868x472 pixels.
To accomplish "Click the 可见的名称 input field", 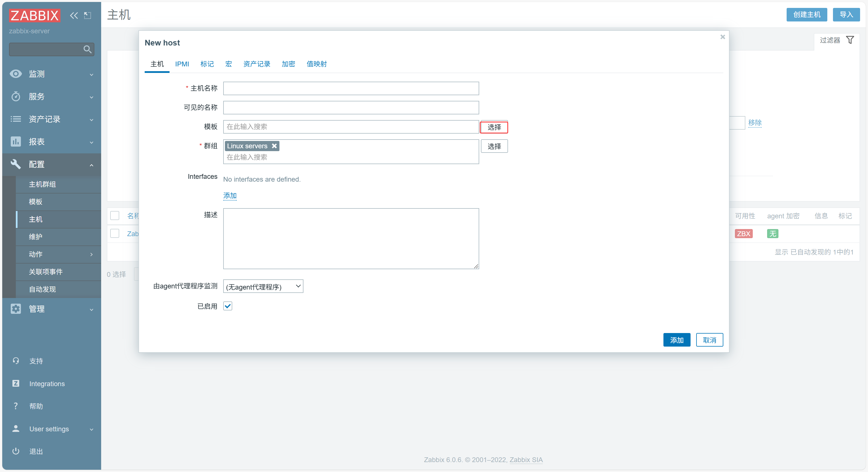I will [351, 107].
